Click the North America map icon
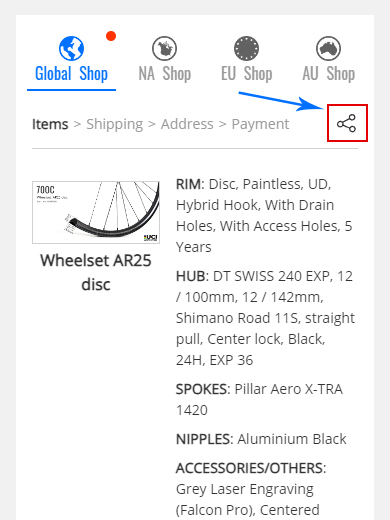The width and height of the screenshot is (390, 520). [164, 48]
